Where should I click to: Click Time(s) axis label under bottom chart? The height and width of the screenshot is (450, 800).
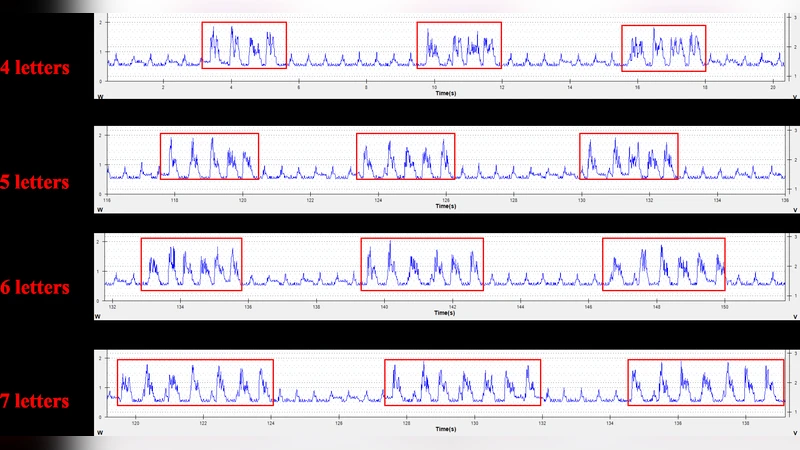coord(446,430)
